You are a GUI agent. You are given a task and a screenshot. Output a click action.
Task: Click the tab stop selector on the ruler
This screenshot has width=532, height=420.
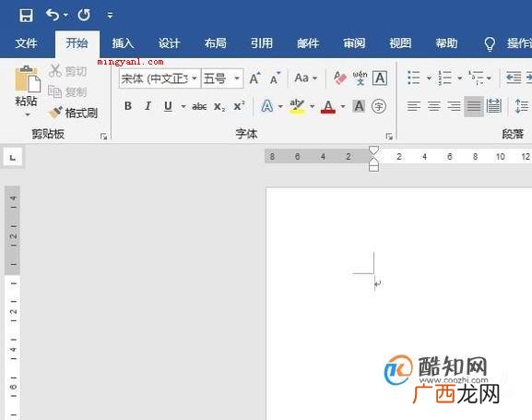[x=13, y=157]
